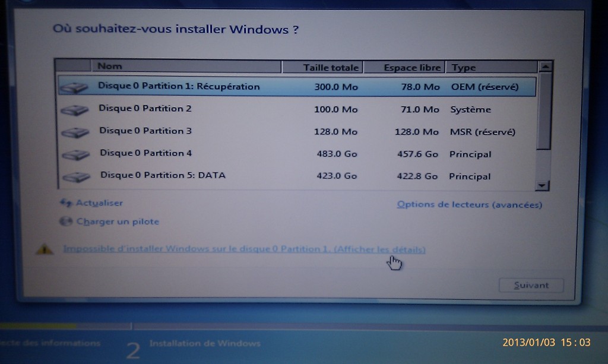Select the row Disque 0 Partition 2
This screenshot has height=364, width=608.
[x=297, y=109]
